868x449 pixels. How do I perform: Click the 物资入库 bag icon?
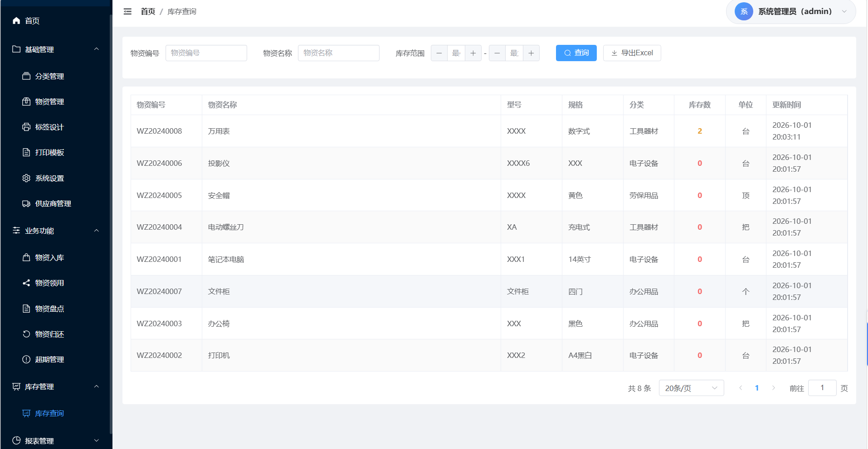pos(26,257)
